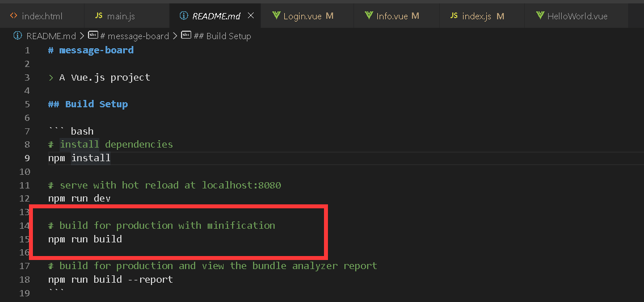
Task: Place cursor on 'npm install' line
Action: (x=79, y=158)
